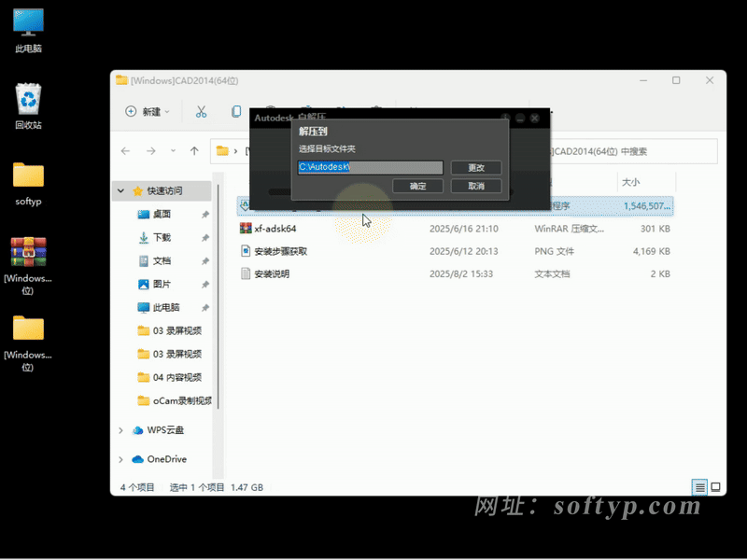747x560 pixels.
Task: Select xf-adsk64 file row
Action: (455, 229)
